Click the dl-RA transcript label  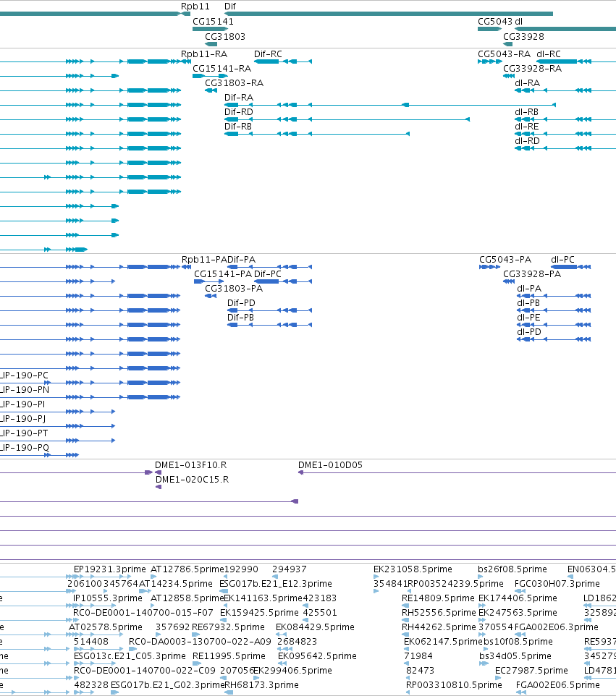pyautogui.click(x=527, y=83)
